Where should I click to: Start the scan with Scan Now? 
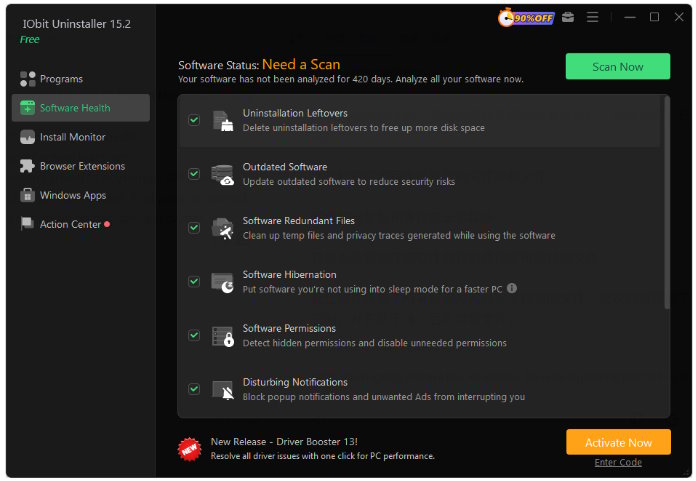pyautogui.click(x=617, y=67)
